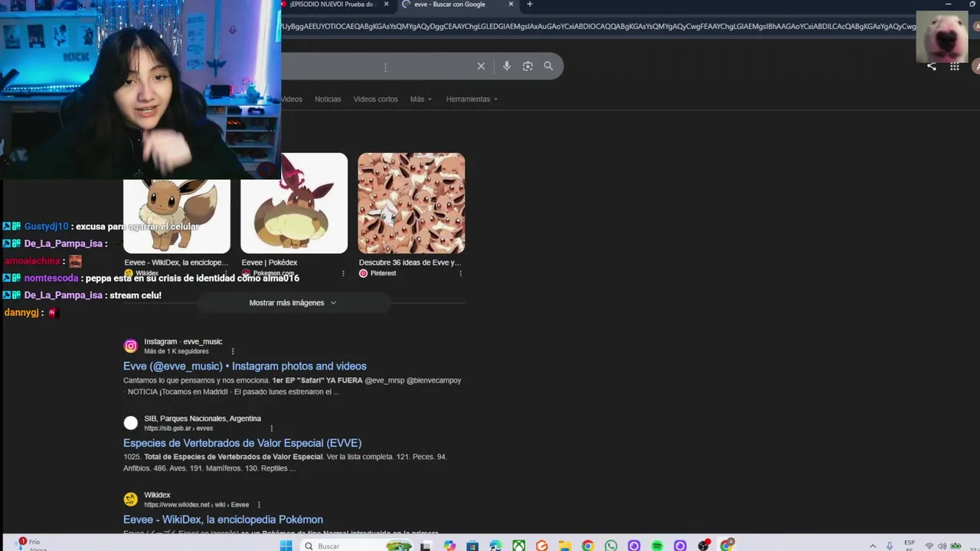Close the 'evve - Buscar con Google' tab

coord(511,5)
